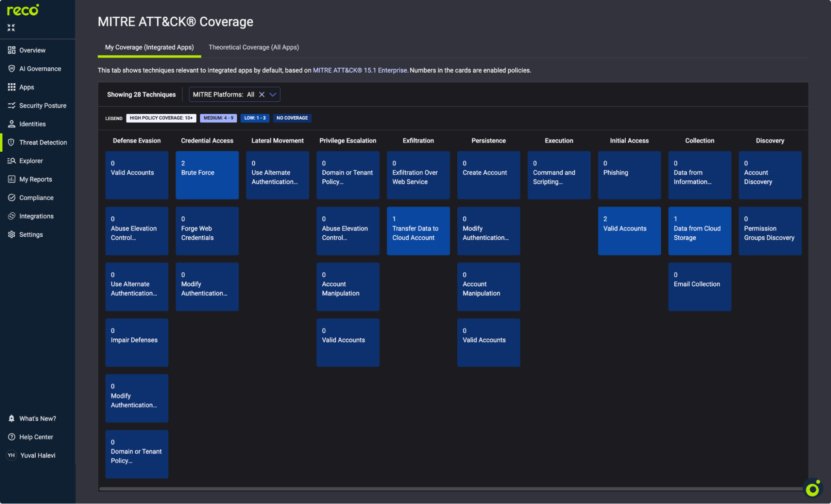831x504 pixels.
Task: Open the Help Center
Action: click(x=36, y=437)
